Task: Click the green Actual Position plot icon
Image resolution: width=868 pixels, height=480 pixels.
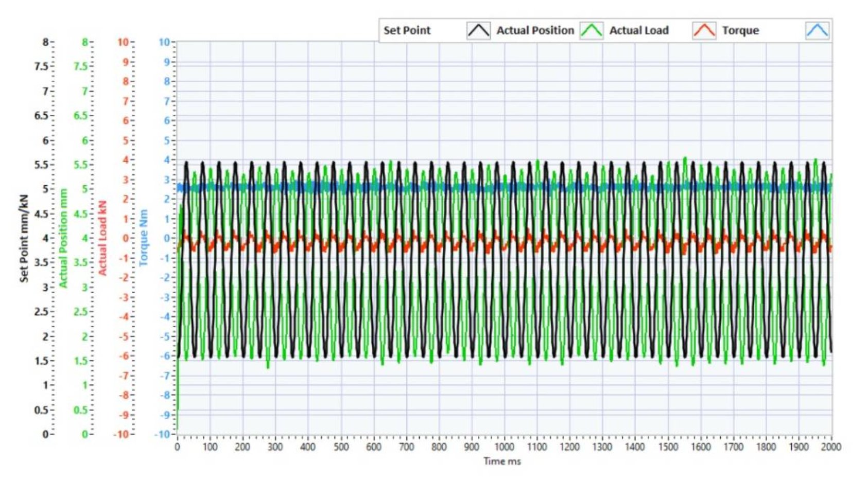Action: pyautogui.click(x=591, y=30)
